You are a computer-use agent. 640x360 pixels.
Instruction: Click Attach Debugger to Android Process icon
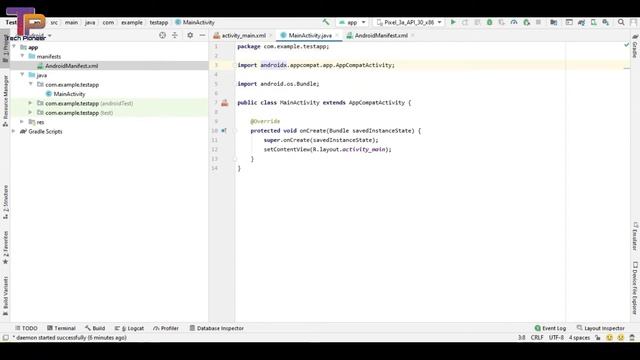point(527,22)
